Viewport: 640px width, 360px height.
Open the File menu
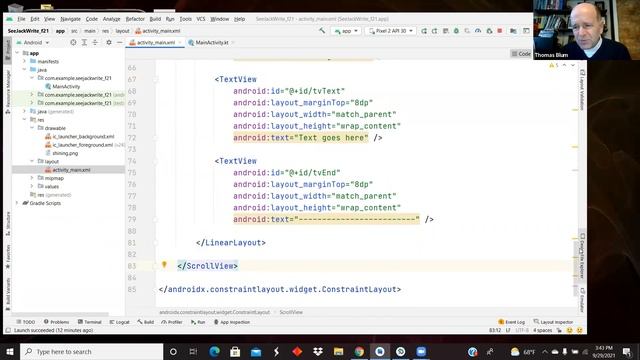[21, 19]
